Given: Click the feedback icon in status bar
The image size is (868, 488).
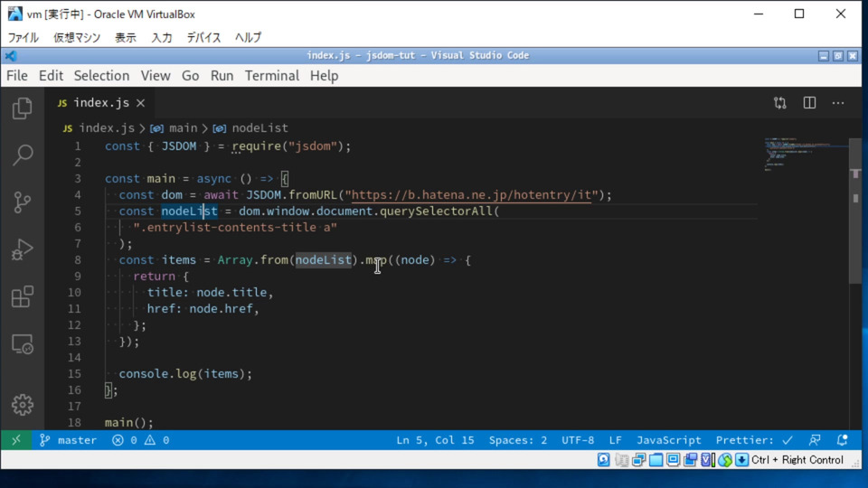Looking at the screenshot, I should [x=815, y=440].
